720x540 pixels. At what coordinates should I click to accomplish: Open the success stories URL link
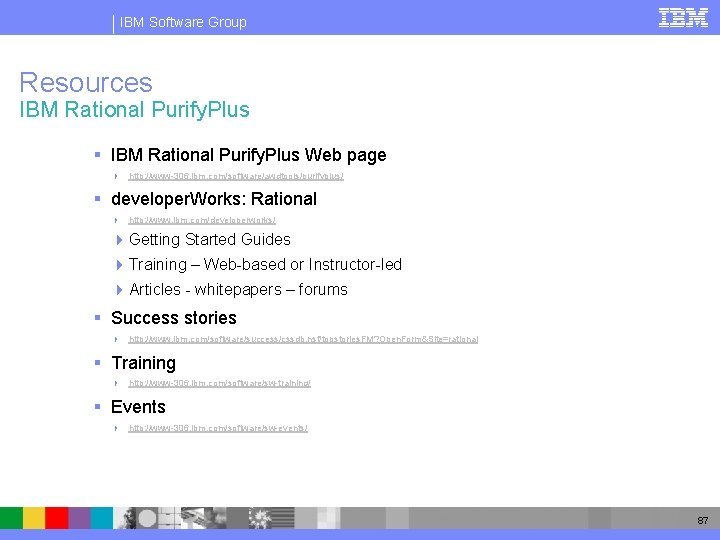click(x=303, y=339)
